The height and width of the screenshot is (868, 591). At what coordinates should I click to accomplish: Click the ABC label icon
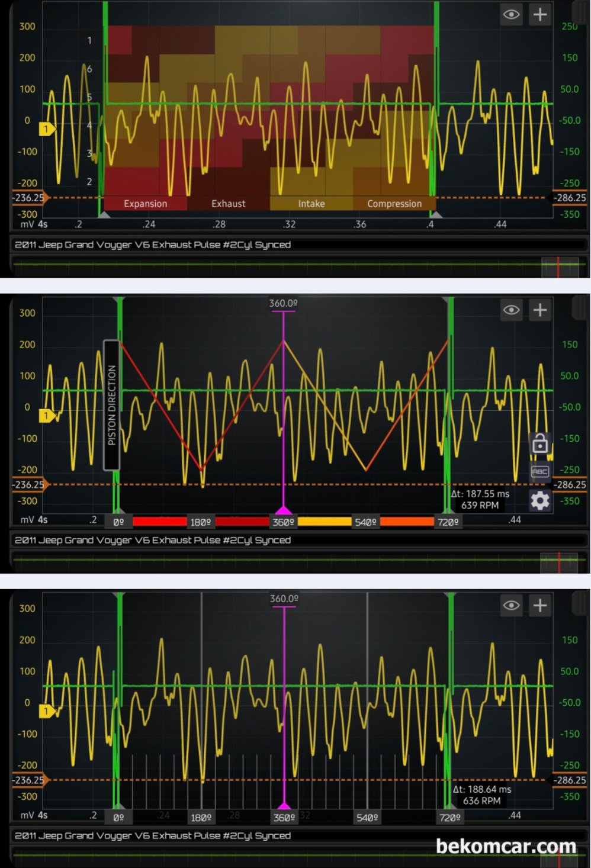tap(539, 472)
